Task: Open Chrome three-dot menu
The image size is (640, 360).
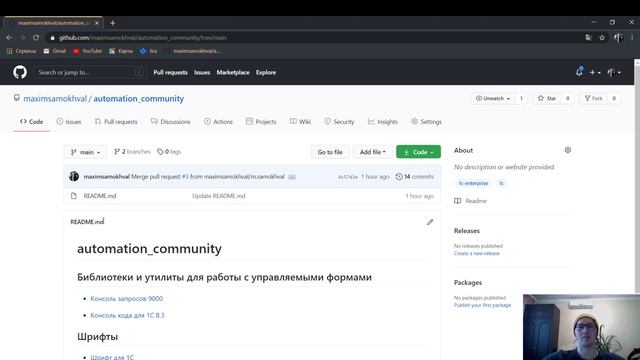Action: [632, 38]
